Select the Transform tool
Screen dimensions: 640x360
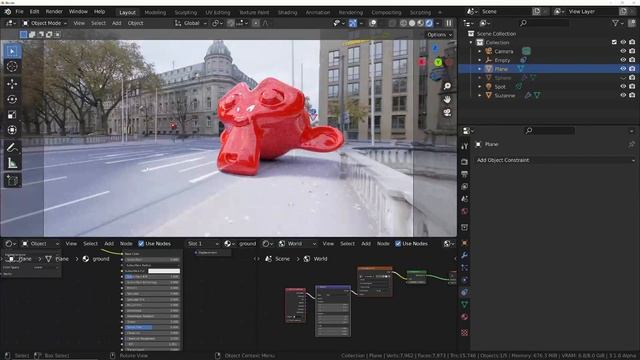(12, 130)
